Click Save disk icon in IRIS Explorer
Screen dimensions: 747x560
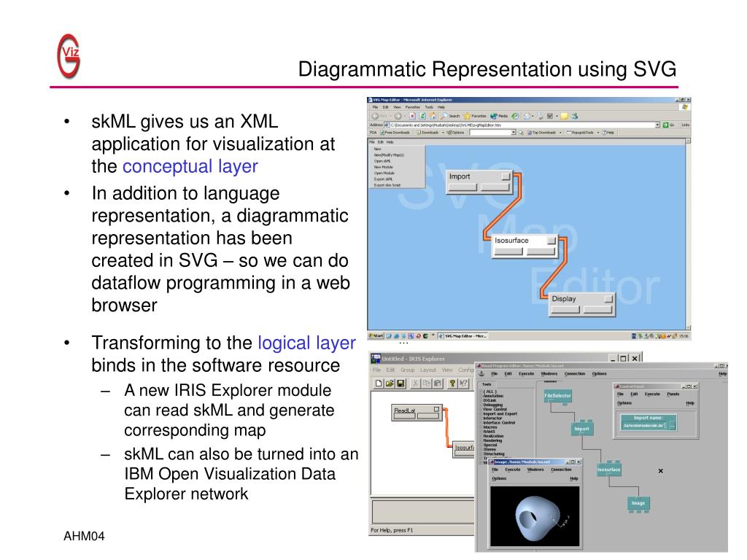coord(400,383)
